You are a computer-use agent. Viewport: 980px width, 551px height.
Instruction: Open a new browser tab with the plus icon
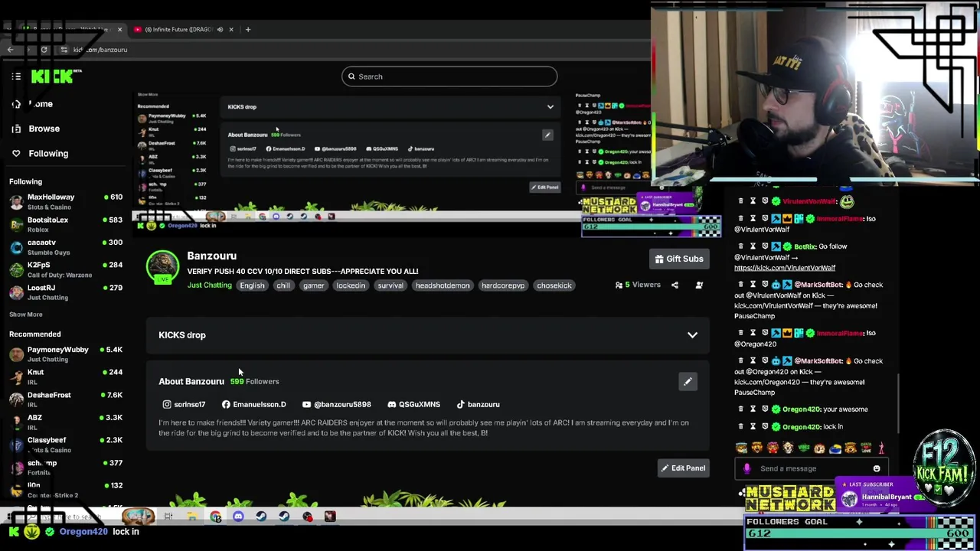click(x=248, y=29)
